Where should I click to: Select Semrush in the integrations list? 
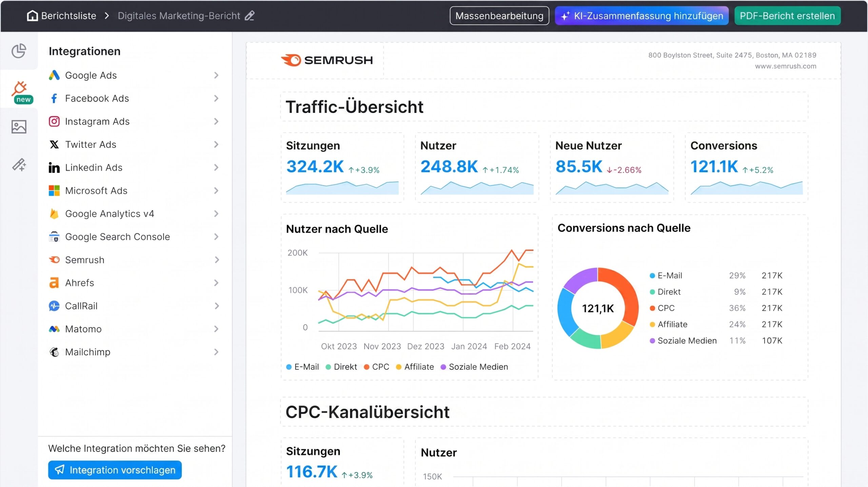135,260
